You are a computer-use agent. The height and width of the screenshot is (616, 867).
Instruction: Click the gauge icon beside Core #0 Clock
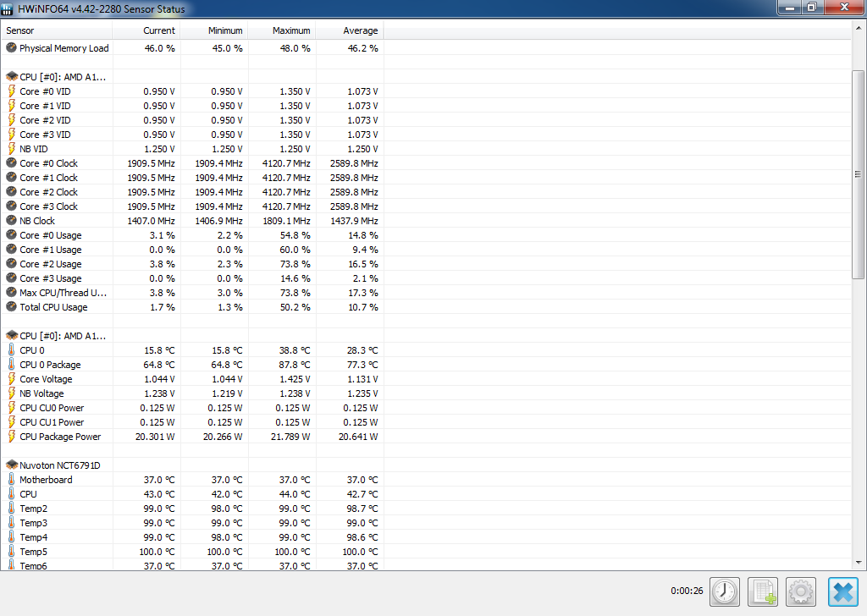11,163
